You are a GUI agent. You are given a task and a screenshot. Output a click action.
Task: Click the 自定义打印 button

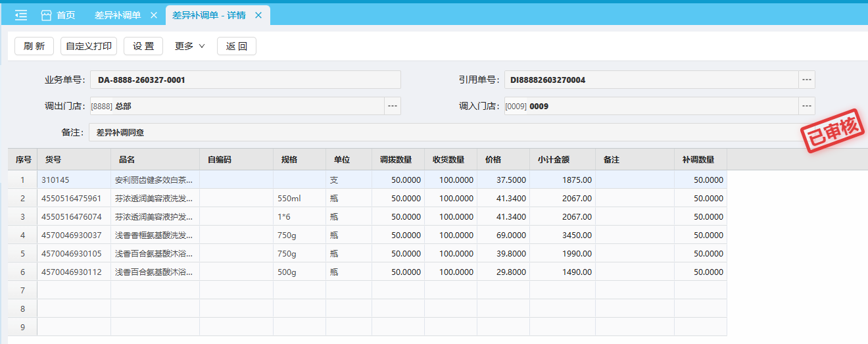[x=89, y=46]
